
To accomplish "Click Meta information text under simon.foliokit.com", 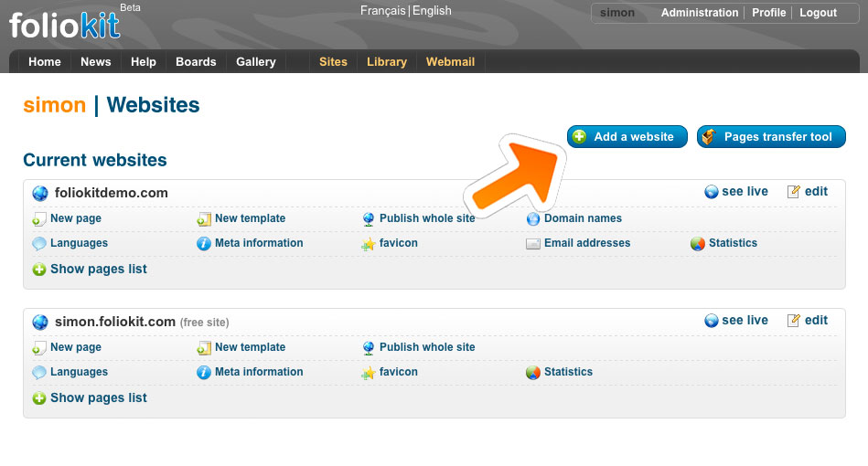I will [259, 372].
